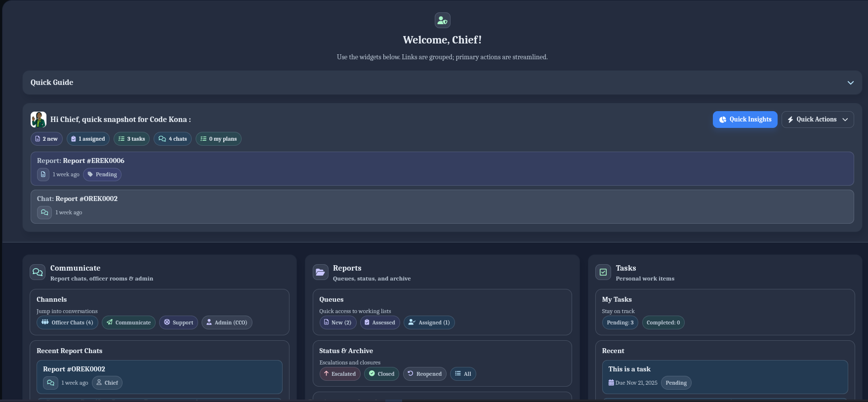This screenshot has width=868, height=402.
Task: Open Officer Chats (4) channel
Action: pos(67,322)
